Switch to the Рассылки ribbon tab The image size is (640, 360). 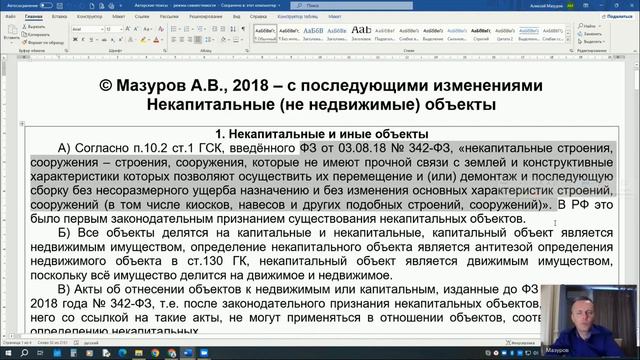coord(169,17)
